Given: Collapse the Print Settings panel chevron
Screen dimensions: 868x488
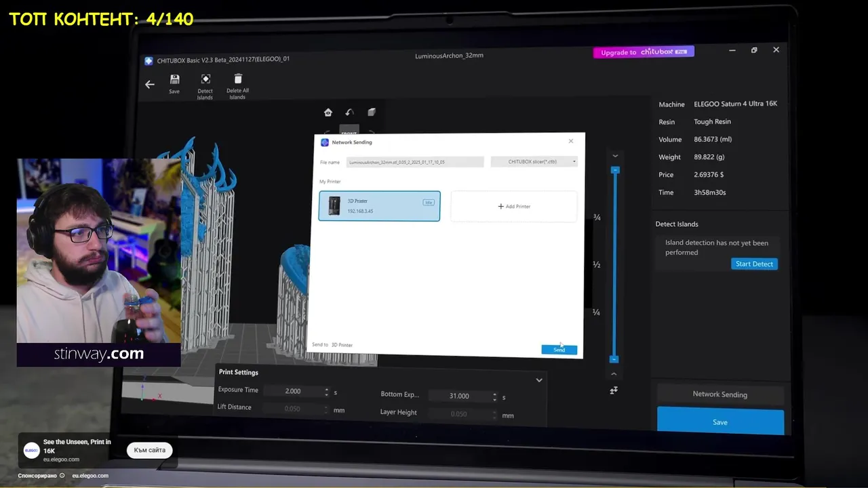Looking at the screenshot, I should pyautogui.click(x=539, y=380).
